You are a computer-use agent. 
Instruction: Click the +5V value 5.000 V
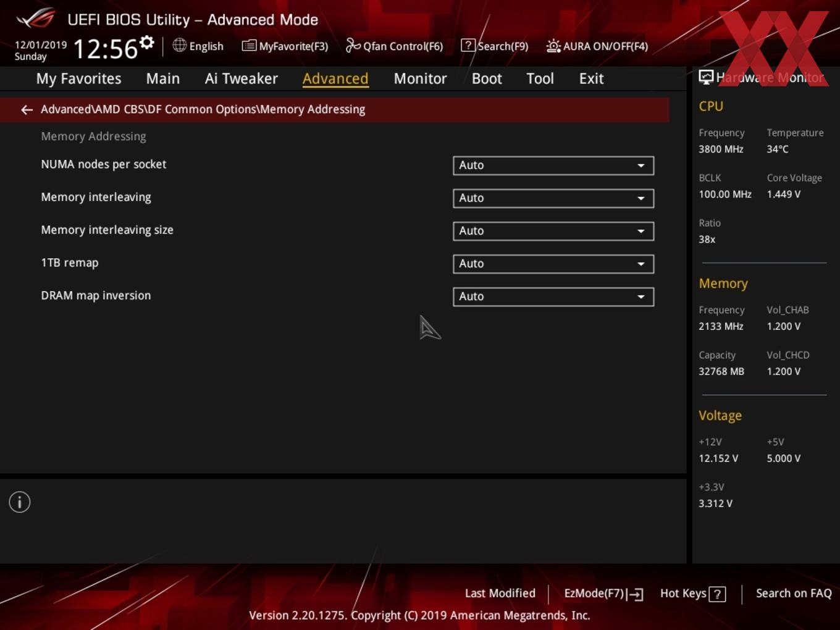pos(784,458)
